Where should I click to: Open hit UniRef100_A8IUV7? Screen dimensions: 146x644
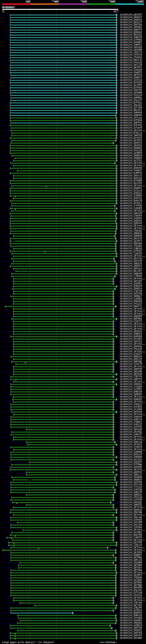tap(131, 15)
